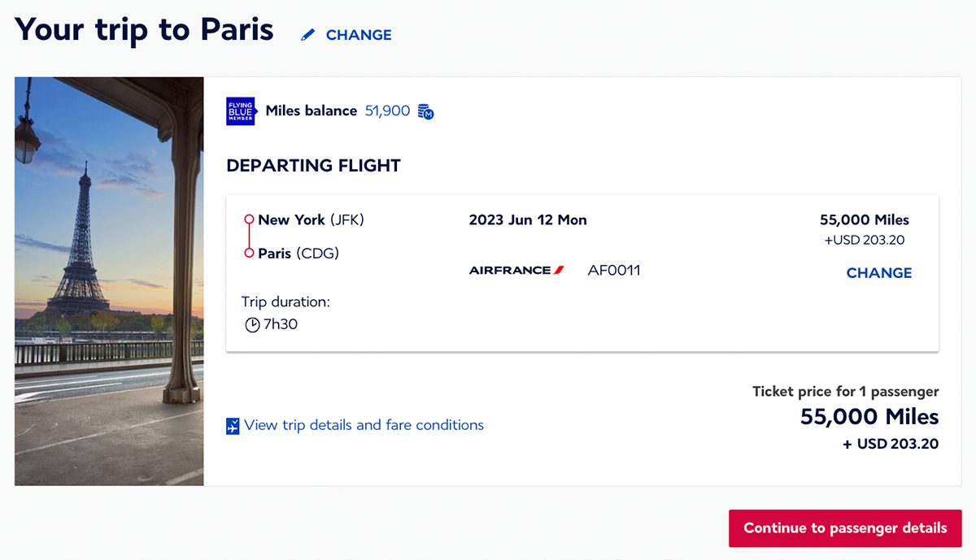This screenshot has width=976, height=560.
Task: Open View trip details and fare conditions
Action: (364, 425)
